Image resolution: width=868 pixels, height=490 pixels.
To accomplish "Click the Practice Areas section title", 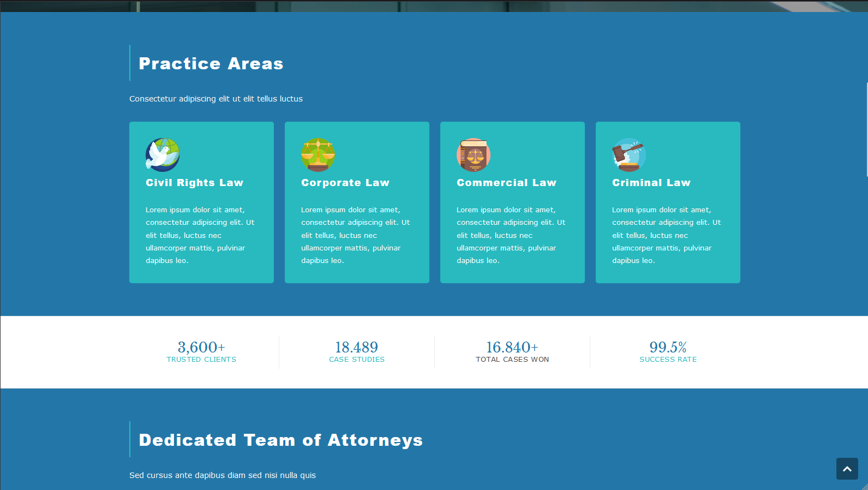I will 211,63.
